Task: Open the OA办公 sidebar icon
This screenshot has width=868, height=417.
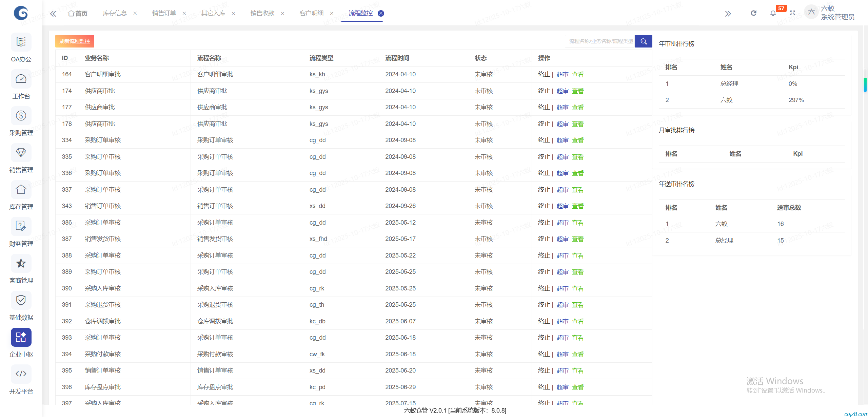Action: [x=21, y=42]
